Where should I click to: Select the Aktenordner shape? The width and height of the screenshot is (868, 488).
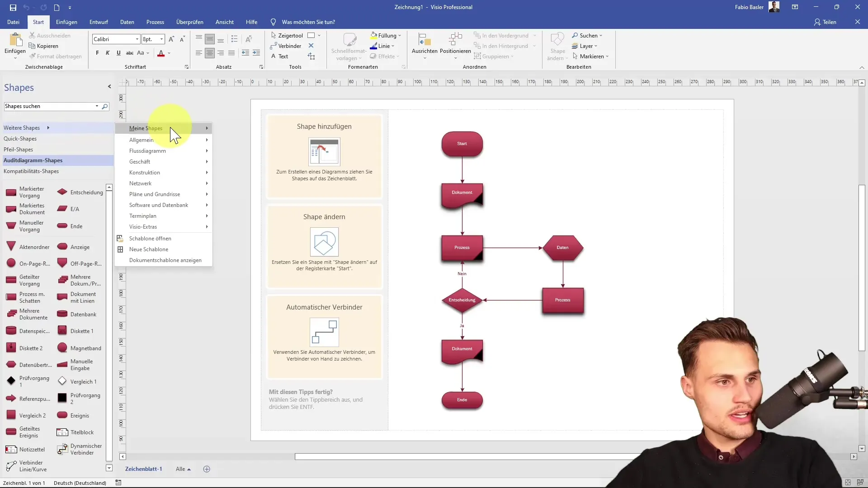point(28,247)
